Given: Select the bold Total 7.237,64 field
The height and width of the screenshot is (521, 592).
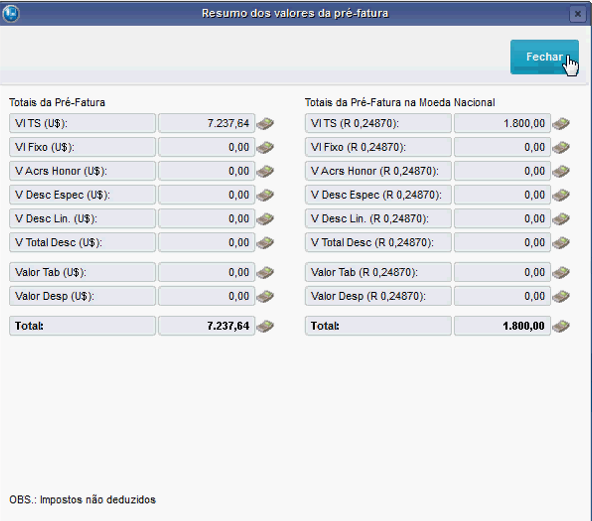Looking at the screenshot, I should click(207, 326).
